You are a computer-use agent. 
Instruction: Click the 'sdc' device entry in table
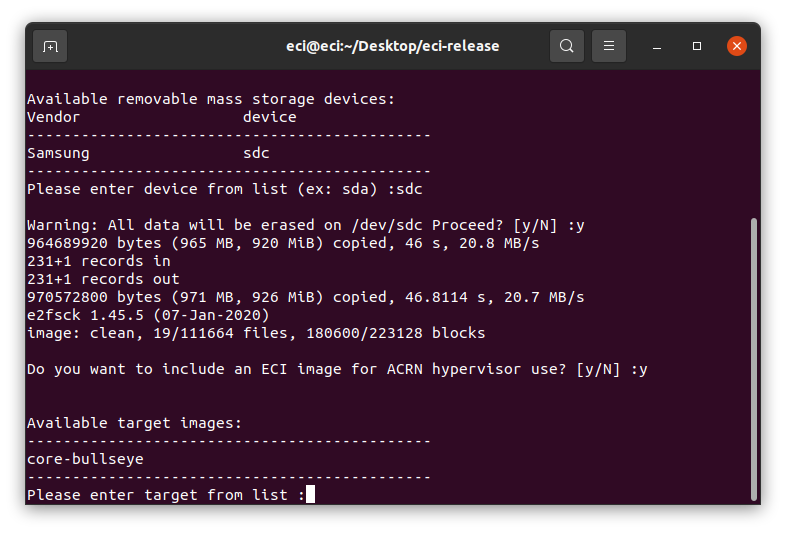click(256, 153)
